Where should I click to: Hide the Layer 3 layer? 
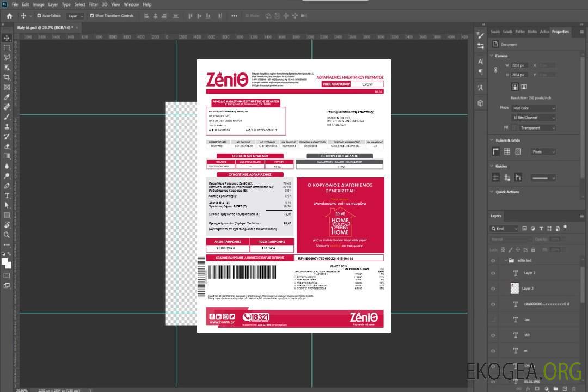pos(493,289)
